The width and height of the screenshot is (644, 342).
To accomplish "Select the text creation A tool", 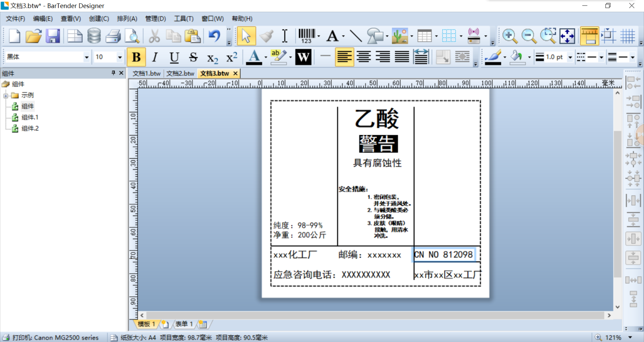I will coord(332,36).
